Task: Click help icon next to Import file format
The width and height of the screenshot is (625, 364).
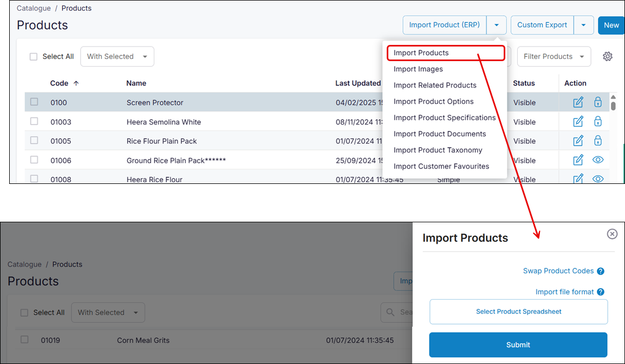Action: pos(601,292)
